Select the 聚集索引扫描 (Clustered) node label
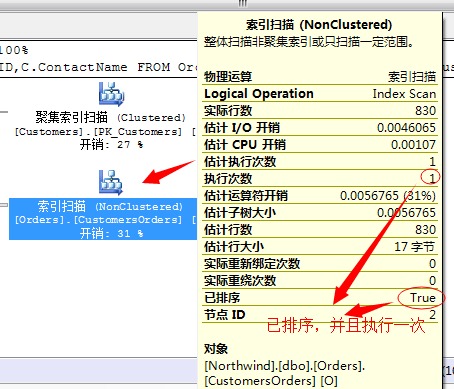 coord(110,117)
